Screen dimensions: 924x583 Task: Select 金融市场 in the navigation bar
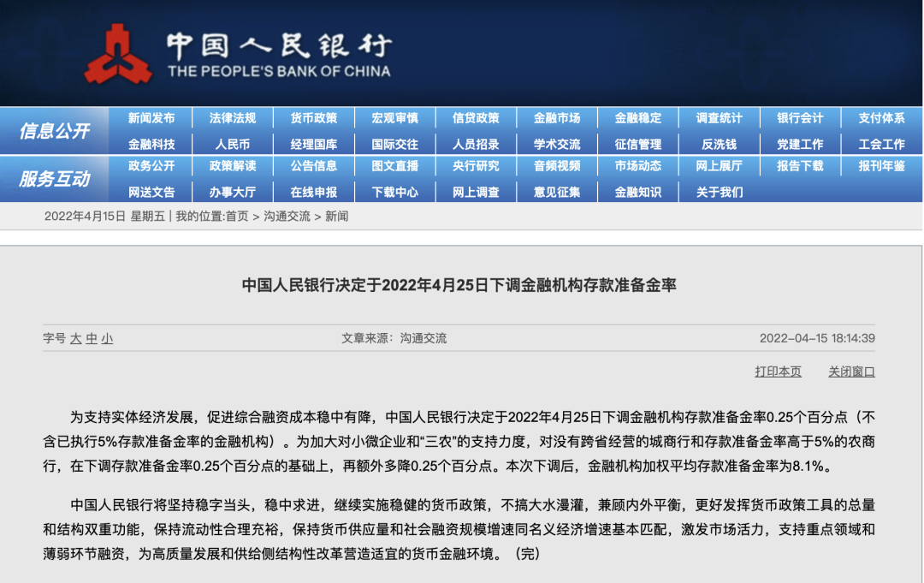[x=557, y=118]
